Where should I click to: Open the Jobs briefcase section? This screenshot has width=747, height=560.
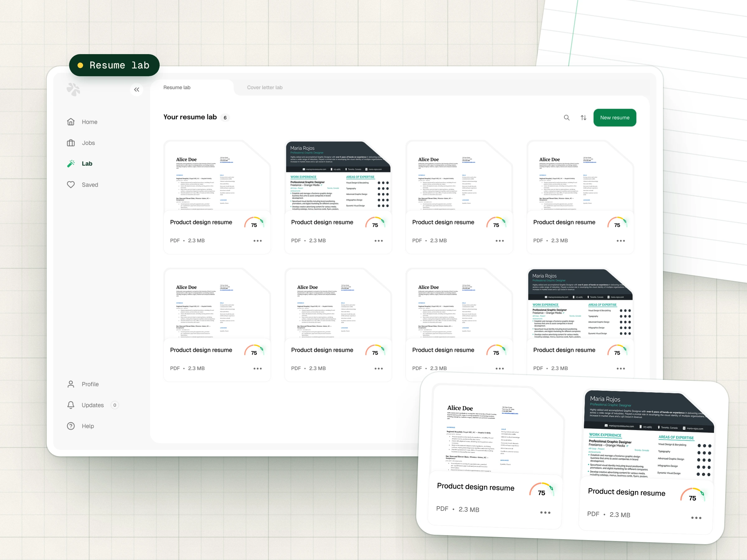(81, 143)
